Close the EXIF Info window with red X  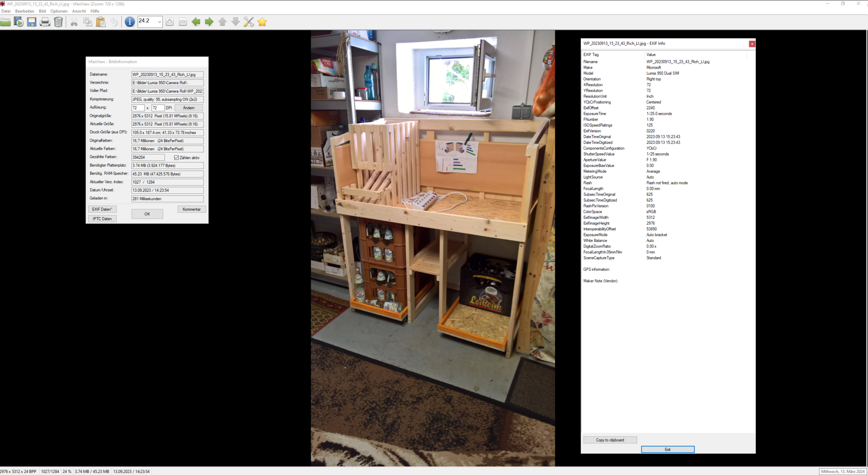[752, 44]
